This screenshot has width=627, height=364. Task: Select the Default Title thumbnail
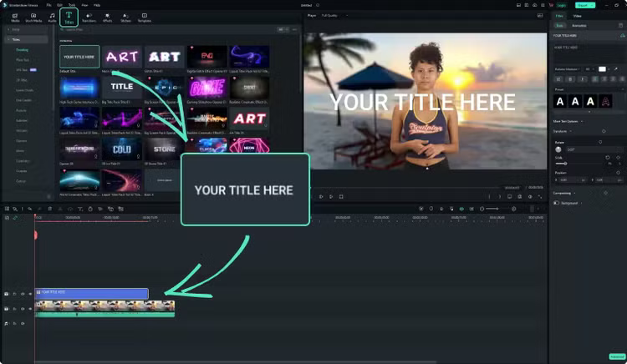[x=79, y=57]
